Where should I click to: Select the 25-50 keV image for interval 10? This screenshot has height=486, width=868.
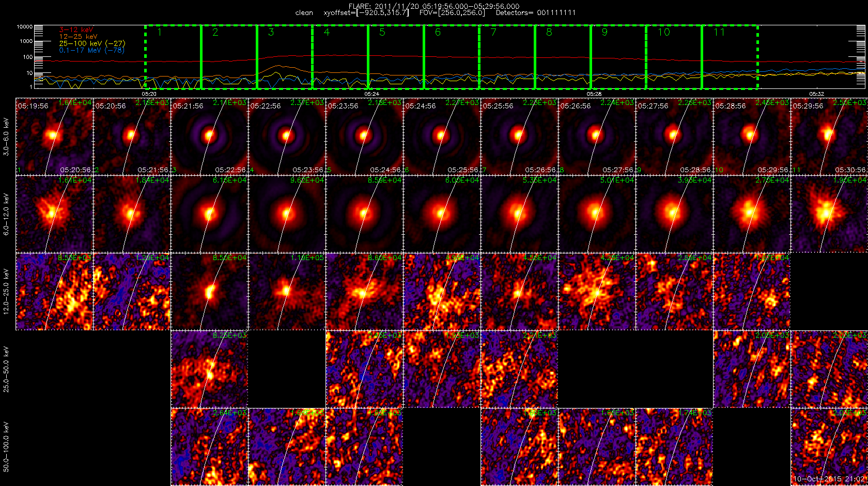coord(752,369)
